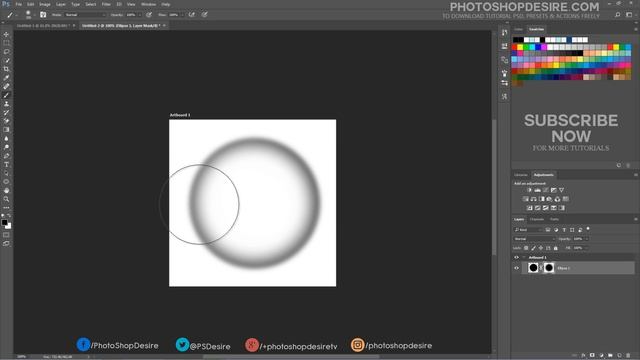Select the Rectangular Marquee tool
Image resolution: width=640 pixels, height=360 pixels.
[6, 43]
